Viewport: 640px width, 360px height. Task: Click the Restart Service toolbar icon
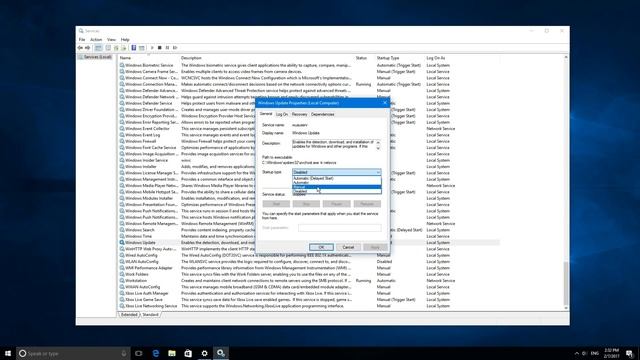pos(175,48)
